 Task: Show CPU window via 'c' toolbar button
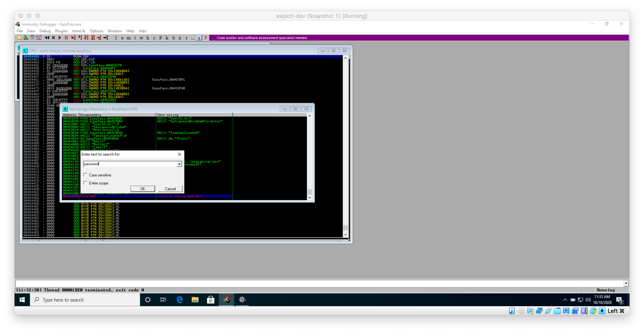(x=154, y=38)
